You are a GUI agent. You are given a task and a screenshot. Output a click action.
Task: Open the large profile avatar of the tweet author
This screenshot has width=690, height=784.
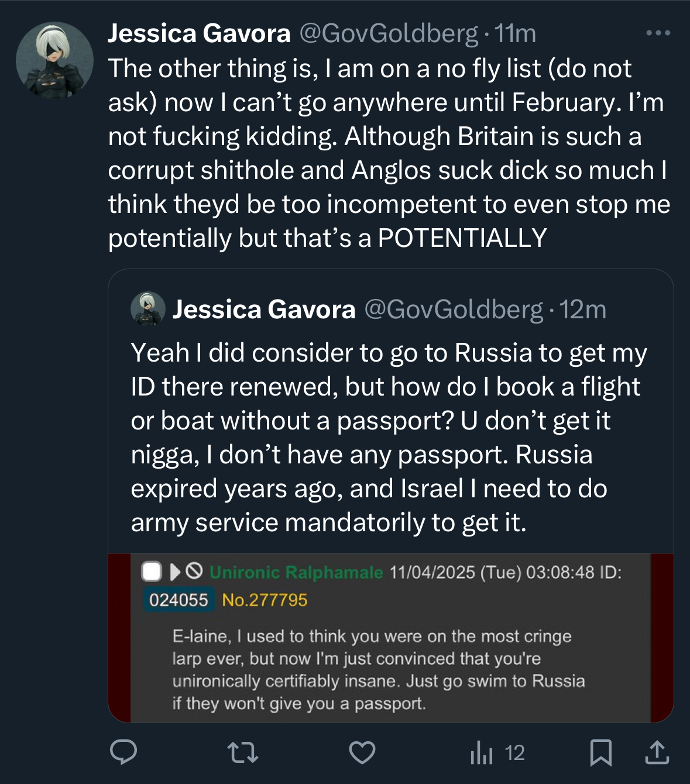(x=54, y=60)
